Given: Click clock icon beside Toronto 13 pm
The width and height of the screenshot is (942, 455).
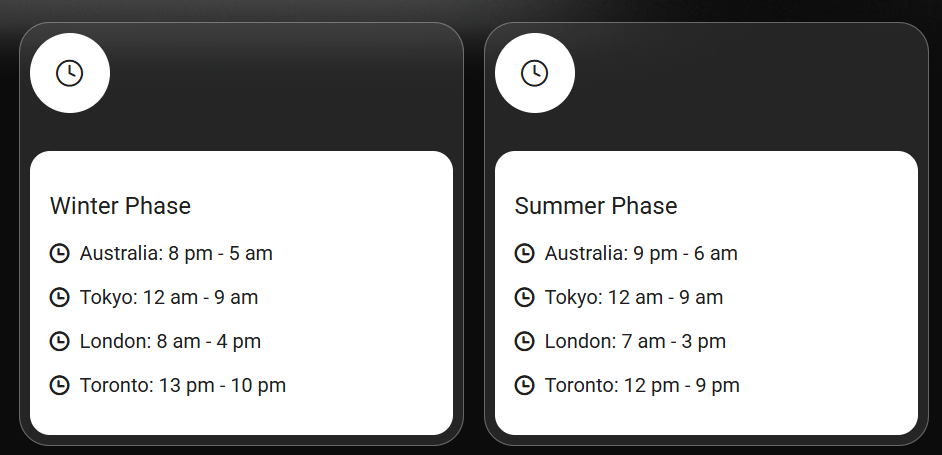Looking at the screenshot, I should click(x=59, y=385).
